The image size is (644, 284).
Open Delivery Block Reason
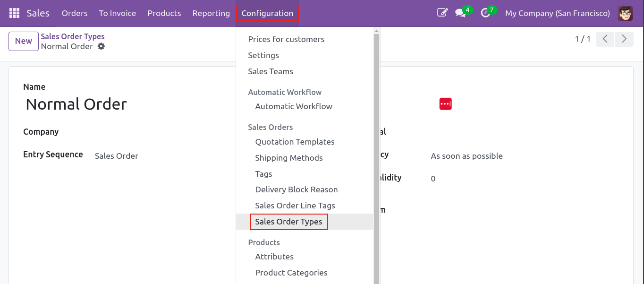[305, 189]
